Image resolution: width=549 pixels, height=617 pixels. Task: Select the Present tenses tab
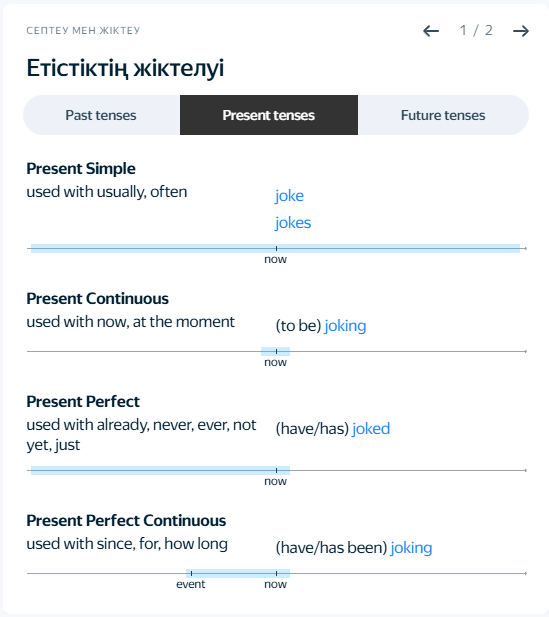click(x=269, y=115)
